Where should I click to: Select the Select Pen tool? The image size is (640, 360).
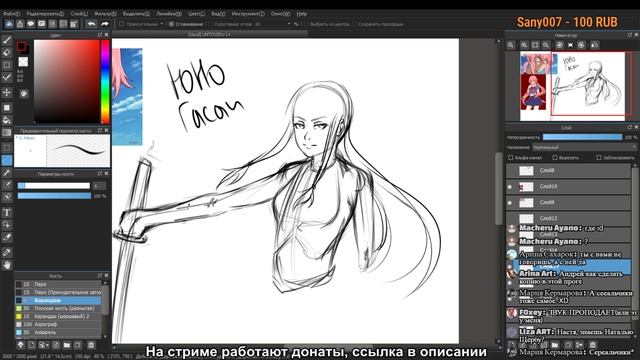click(x=7, y=185)
